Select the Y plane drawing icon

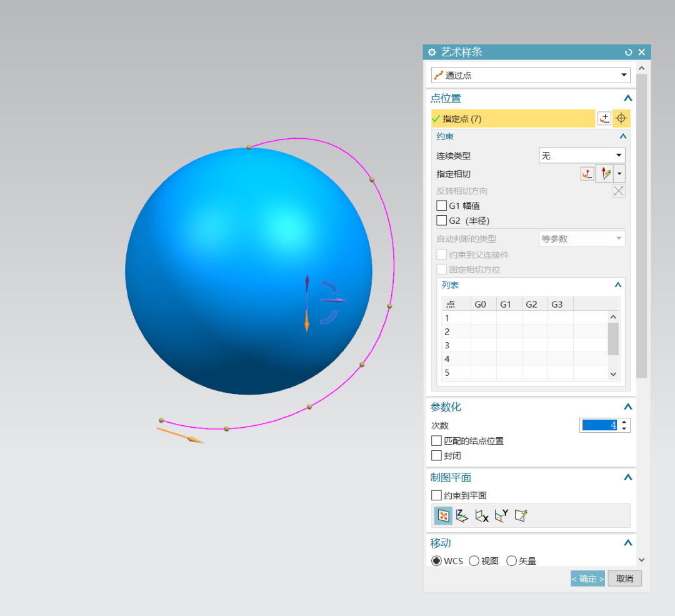501,516
